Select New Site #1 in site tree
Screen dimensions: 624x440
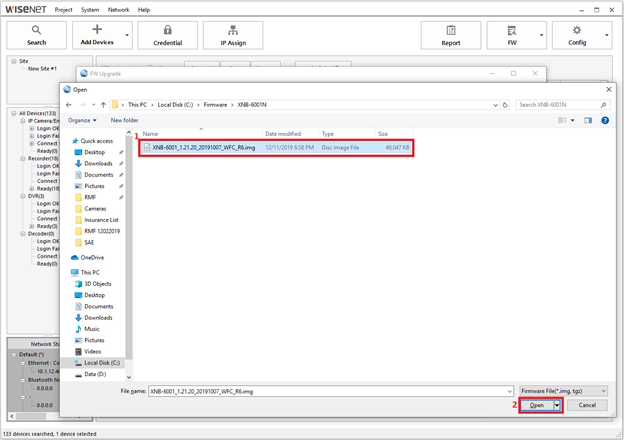42,69
